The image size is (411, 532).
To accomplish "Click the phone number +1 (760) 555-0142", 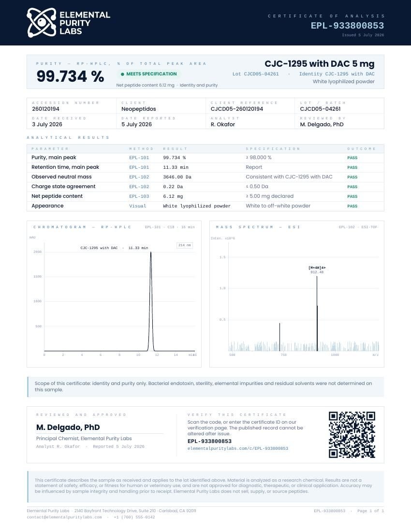I will click(x=134, y=517).
